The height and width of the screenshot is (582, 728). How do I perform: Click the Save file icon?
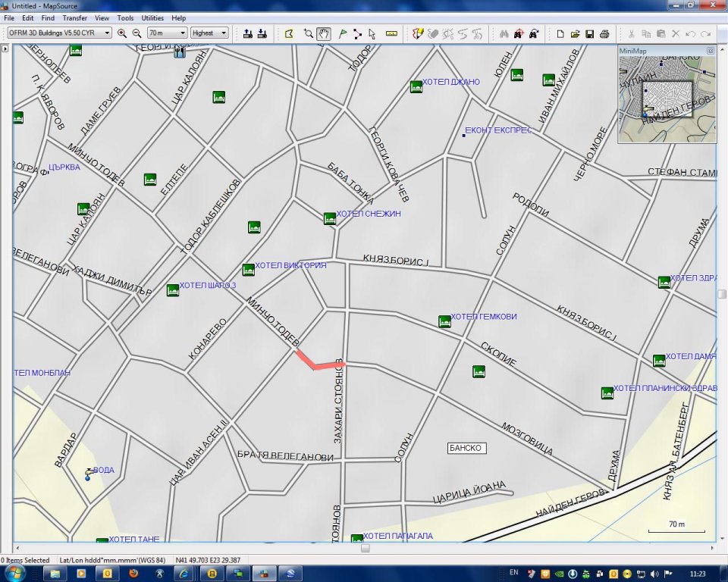pyautogui.click(x=590, y=33)
